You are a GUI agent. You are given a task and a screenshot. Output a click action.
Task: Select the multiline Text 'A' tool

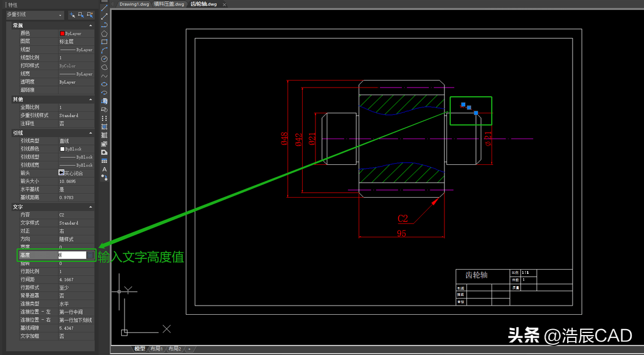click(x=105, y=169)
